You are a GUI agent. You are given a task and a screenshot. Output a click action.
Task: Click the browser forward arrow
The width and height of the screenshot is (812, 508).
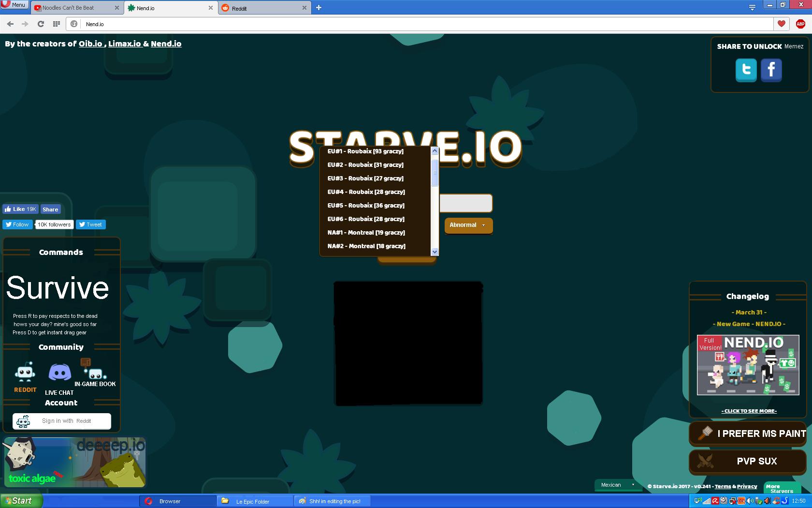coord(25,24)
